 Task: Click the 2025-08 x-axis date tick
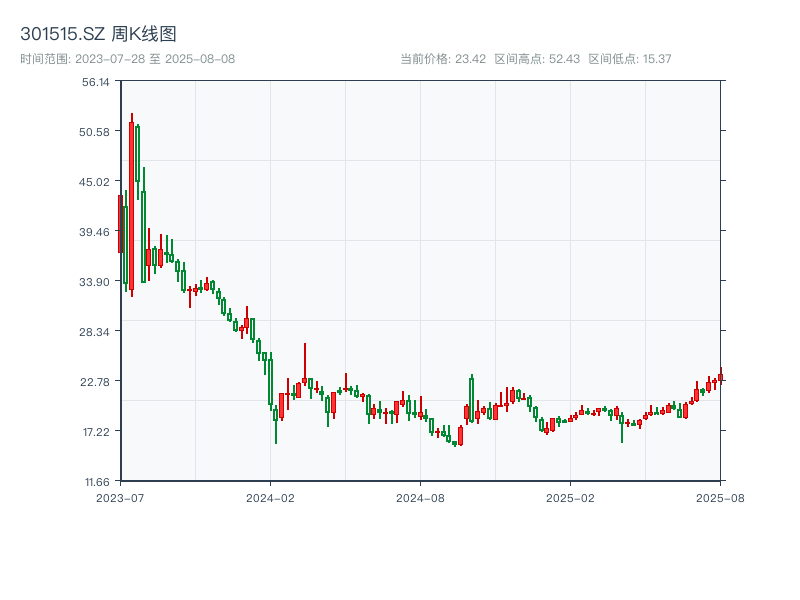coord(720,497)
